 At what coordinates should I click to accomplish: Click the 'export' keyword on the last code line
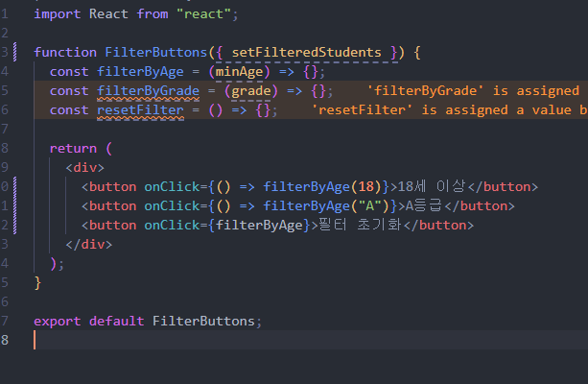click(x=57, y=321)
